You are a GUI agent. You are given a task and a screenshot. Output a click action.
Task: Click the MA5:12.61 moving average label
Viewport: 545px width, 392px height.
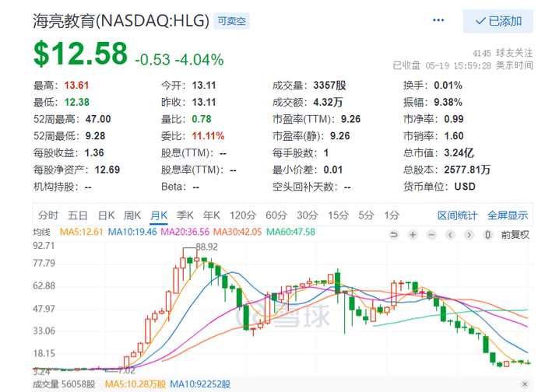81,232
